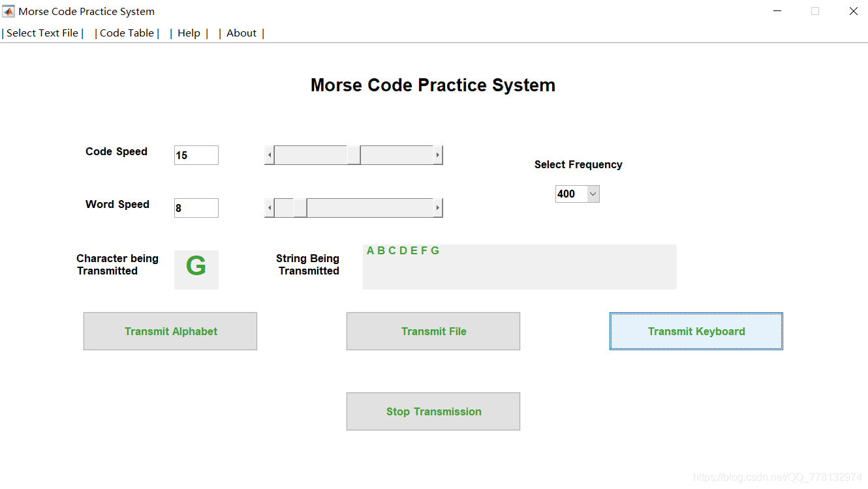868x489 pixels.
Task: Open the About menu
Action: (241, 33)
